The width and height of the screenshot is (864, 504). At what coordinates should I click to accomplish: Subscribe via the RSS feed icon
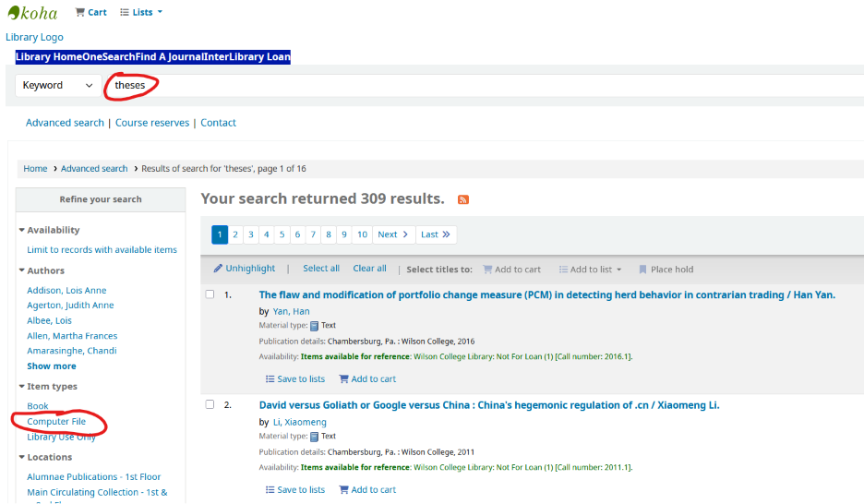(x=463, y=199)
